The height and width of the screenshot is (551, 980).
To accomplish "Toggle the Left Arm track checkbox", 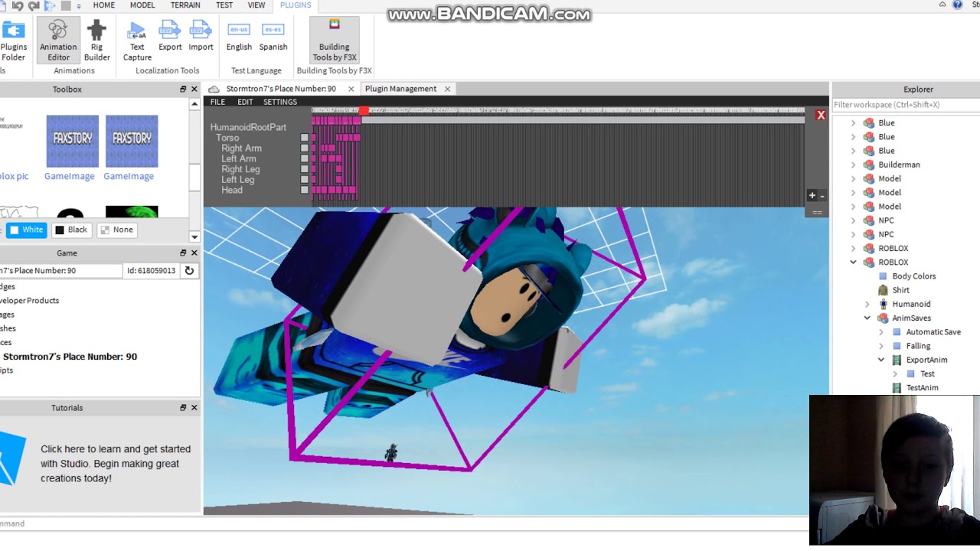I will coord(304,158).
